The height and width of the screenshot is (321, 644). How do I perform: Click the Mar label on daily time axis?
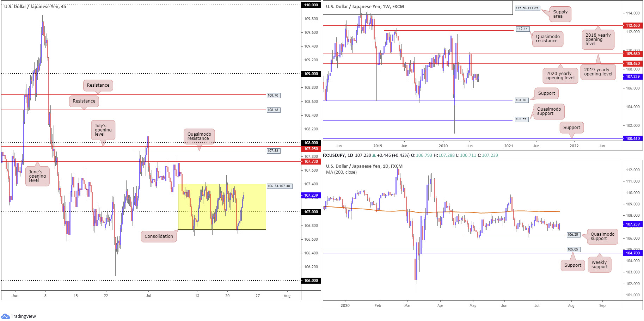407,305
